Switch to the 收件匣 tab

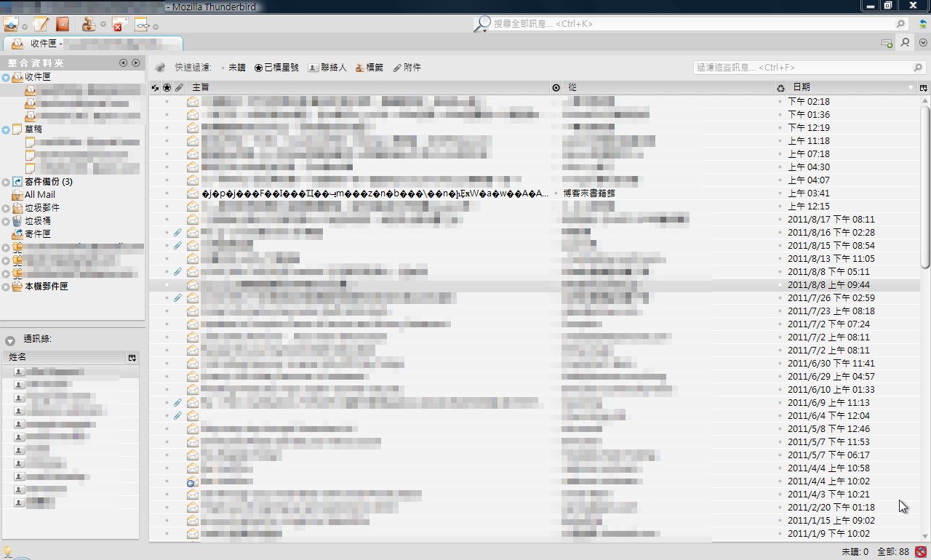click(92, 44)
